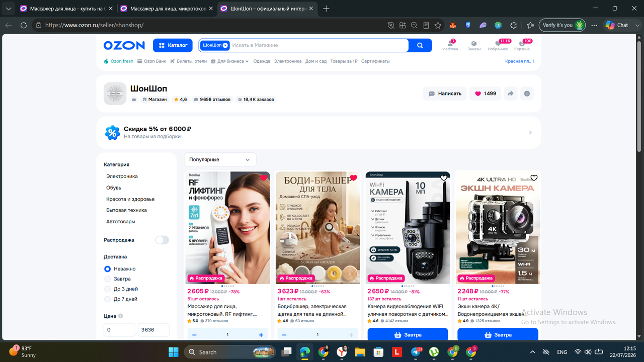Screen dimensions: 644x362
Task: Show store info with the i icon
Action: pos(527,94)
